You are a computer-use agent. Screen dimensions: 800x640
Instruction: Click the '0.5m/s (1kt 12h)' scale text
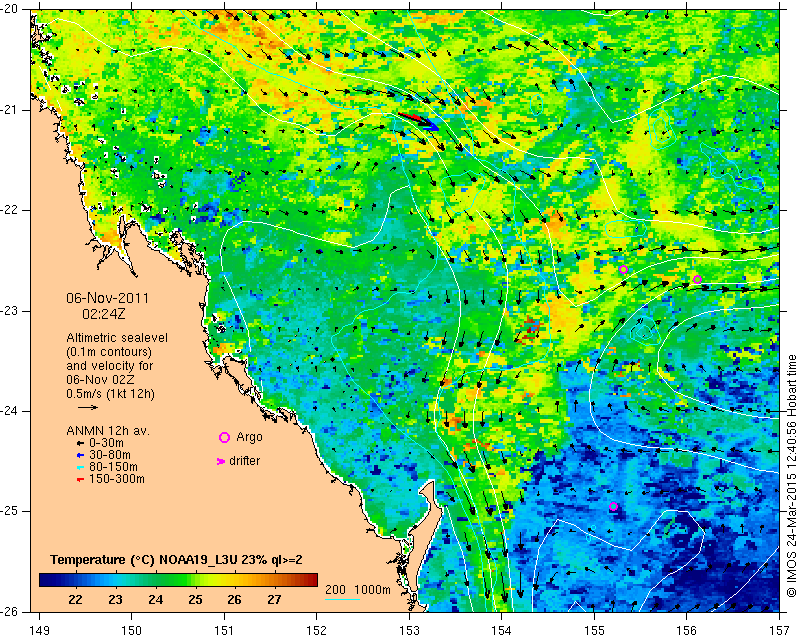pos(110,394)
